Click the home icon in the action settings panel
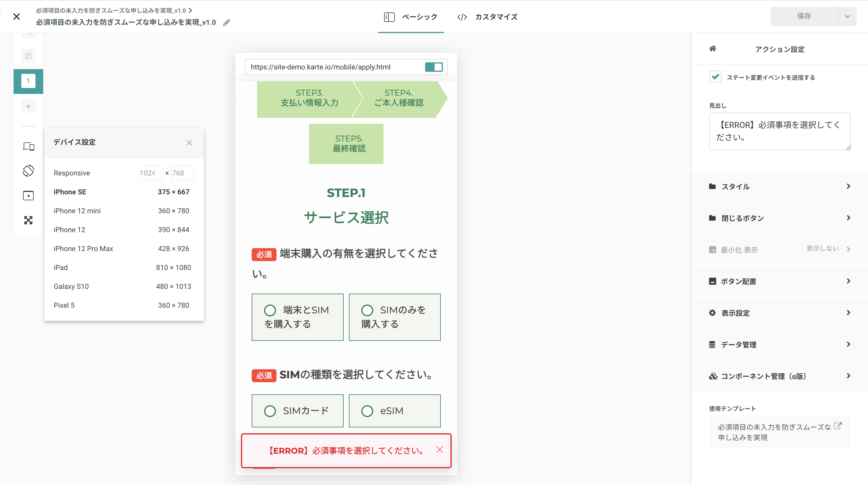868x485 pixels. (712, 49)
